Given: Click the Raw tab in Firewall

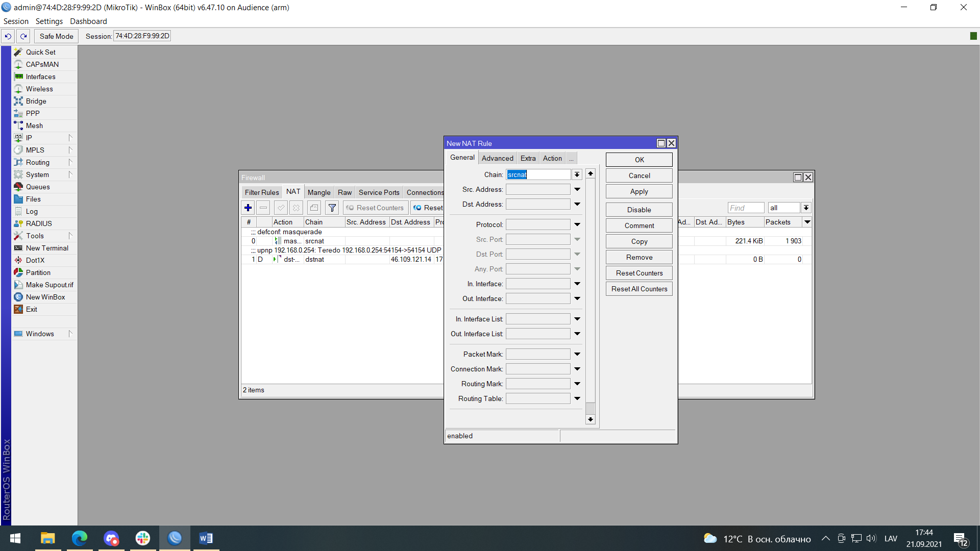Looking at the screenshot, I should point(344,192).
